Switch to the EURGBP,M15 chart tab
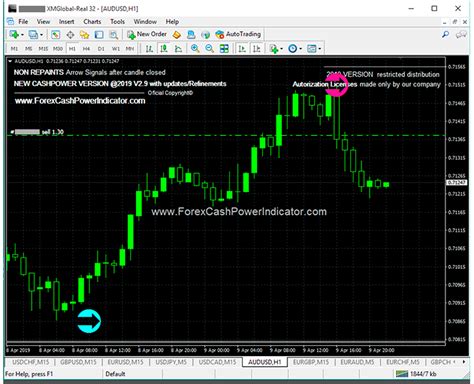Screen dimensions: 474x384 pyautogui.click(x=311, y=362)
